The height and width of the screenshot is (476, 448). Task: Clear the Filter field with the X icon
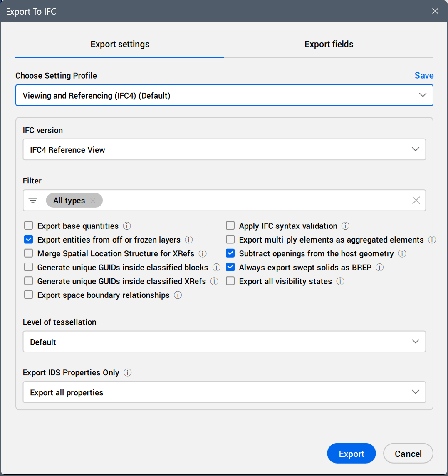click(416, 201)
